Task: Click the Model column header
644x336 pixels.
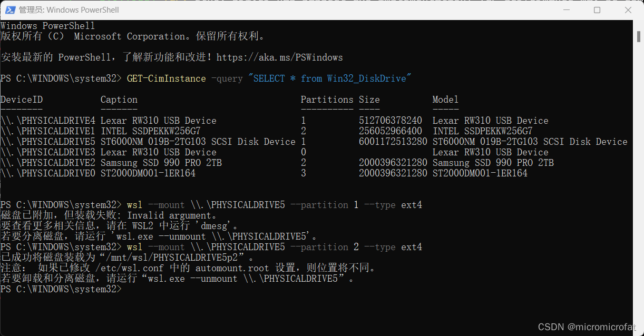Action: click(445, 99)
